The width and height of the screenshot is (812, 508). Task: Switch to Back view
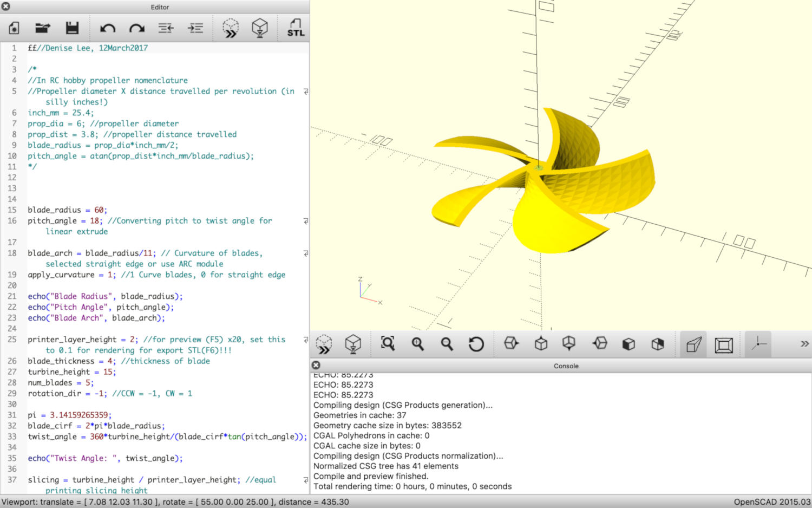coord(658,344)
